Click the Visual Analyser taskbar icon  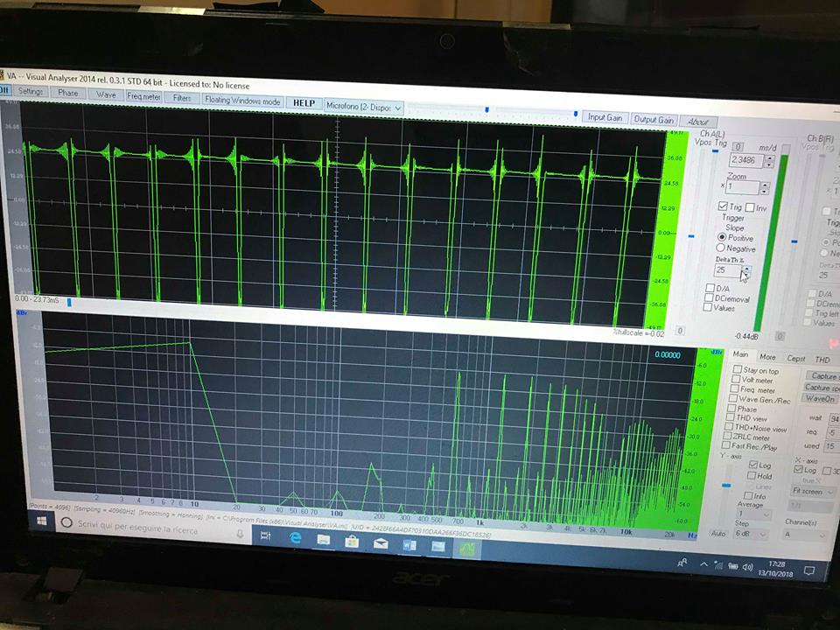click(x=467, y=549)
